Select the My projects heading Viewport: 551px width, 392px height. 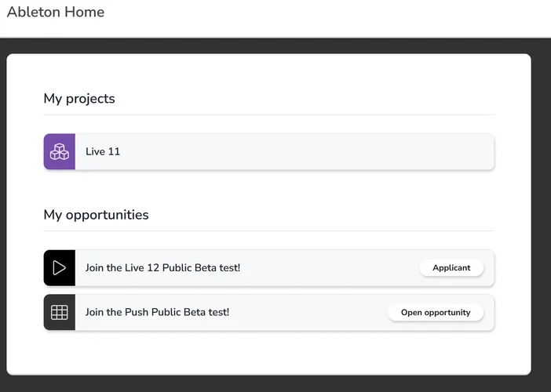[79, 99]
